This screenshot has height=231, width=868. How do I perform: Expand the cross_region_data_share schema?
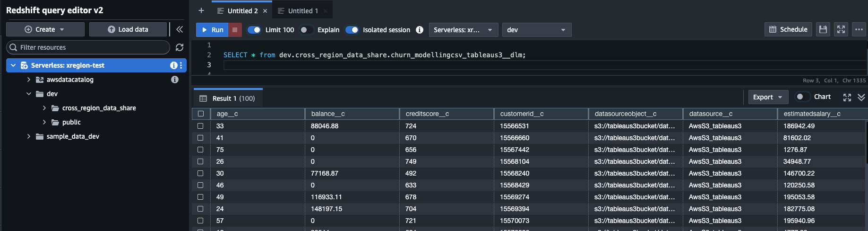coord(44,108)
